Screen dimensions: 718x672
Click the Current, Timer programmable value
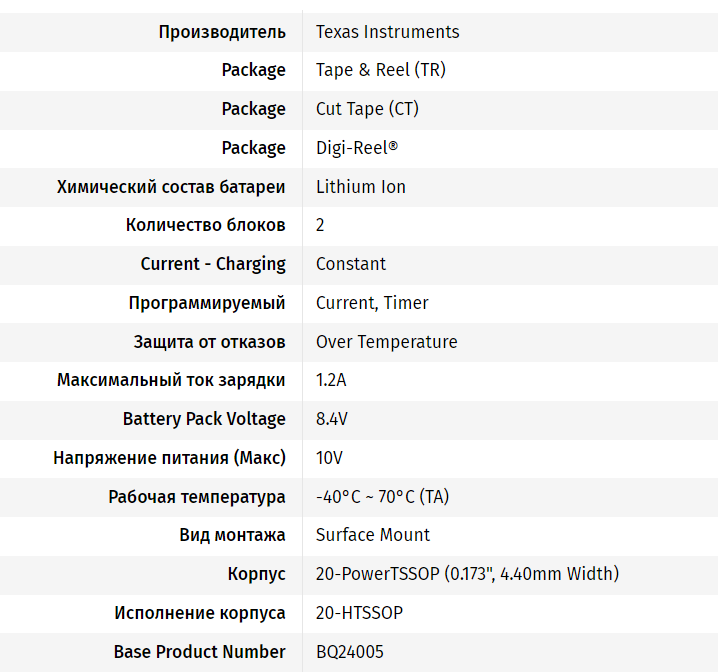tap(372, 303)
